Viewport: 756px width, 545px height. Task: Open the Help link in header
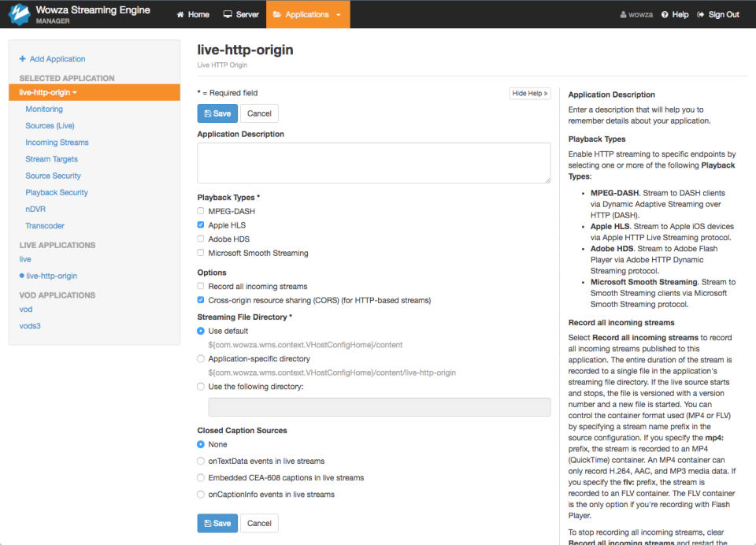point(675,14)
